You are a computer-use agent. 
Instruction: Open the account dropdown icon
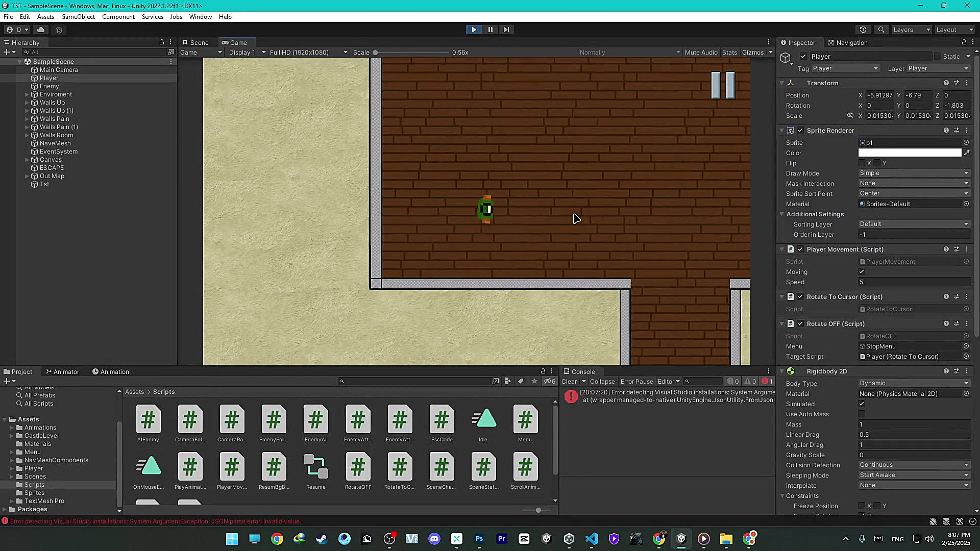point(17,30)
